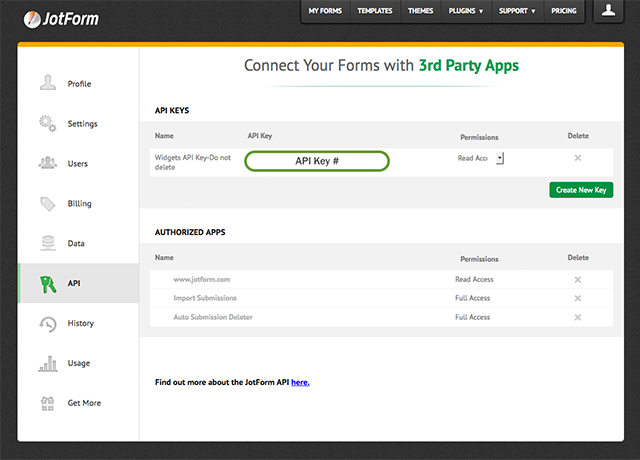Viewport: 640px width, 460px height.
Task: Click Delete header in Authorized Apps table
Action: (578, 258)
